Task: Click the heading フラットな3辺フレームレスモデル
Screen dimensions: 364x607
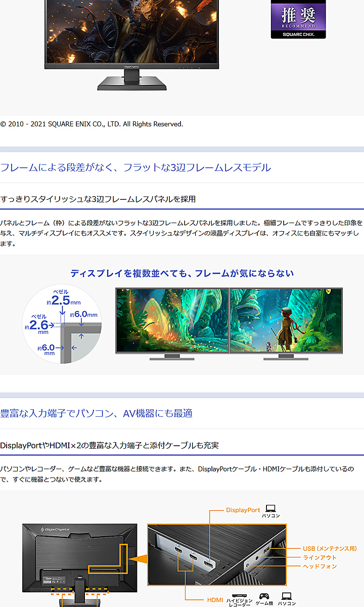Action: click(197, 167)
